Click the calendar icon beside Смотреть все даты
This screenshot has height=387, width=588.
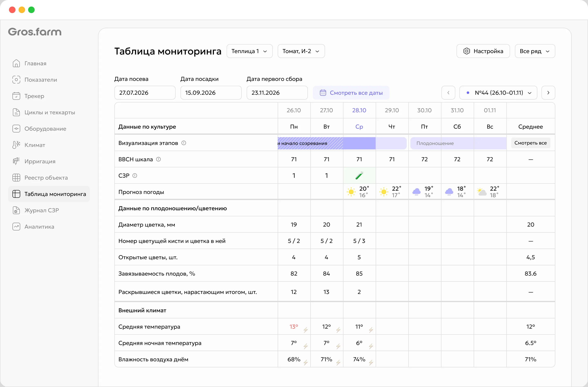[x=323, y=93]
